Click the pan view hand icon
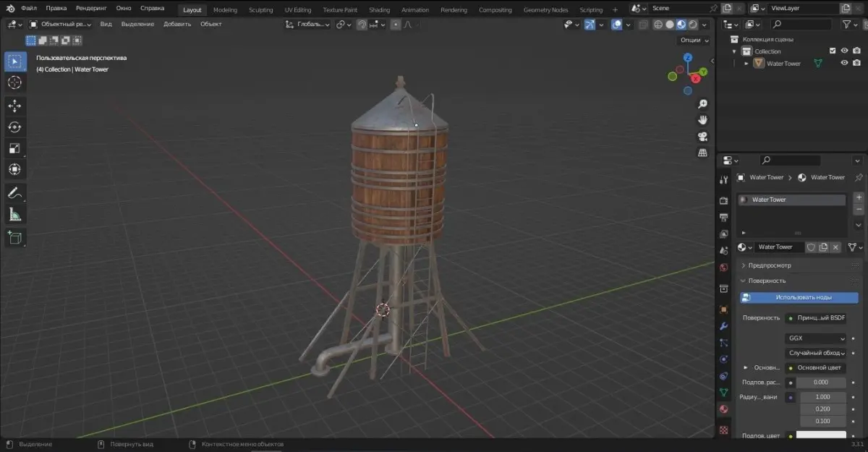This screenshot has height=452, width=868. pyautogui.click(x=702, y=120)
